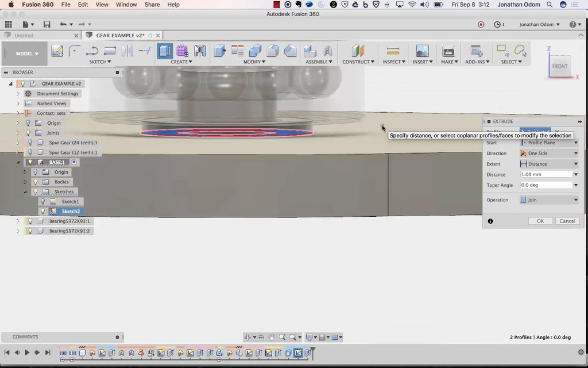Open the Jonathan Odom account menu
Viewport: 588px width, 368px height.
coord(539,24)
